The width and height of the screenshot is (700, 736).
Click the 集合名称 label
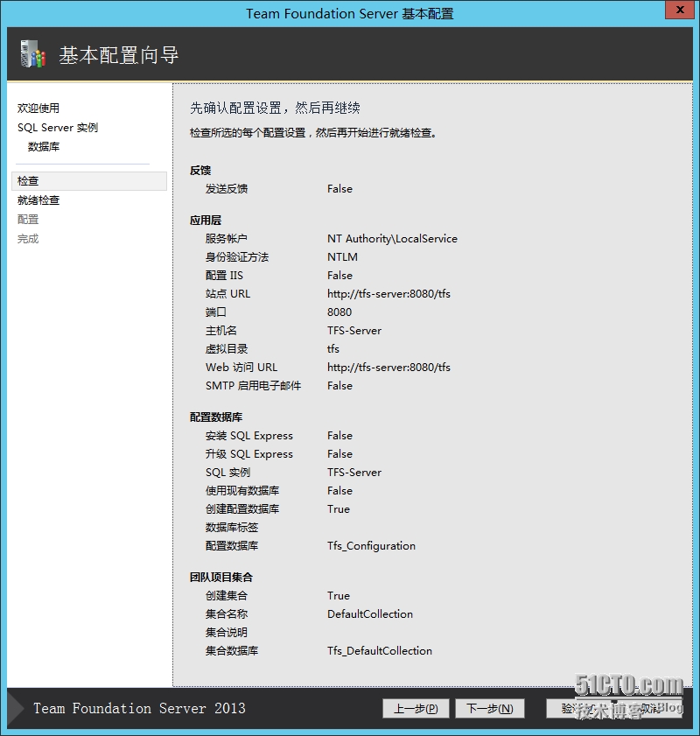click(226, 614)
